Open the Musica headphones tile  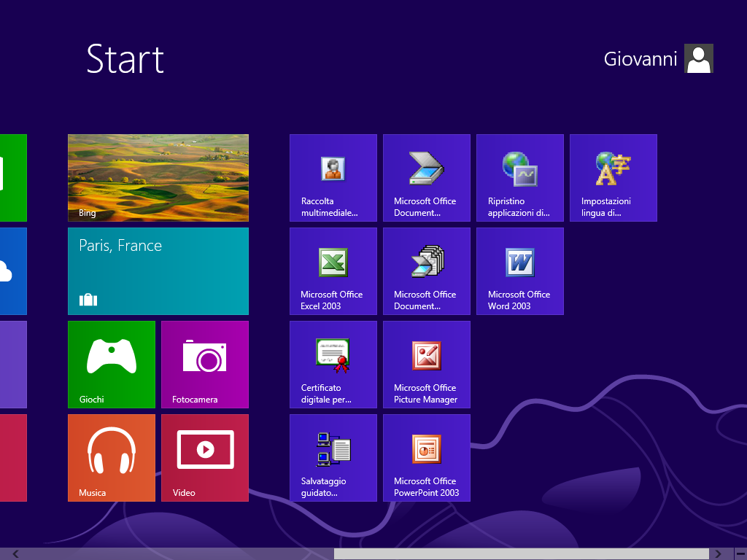[112, 458]
